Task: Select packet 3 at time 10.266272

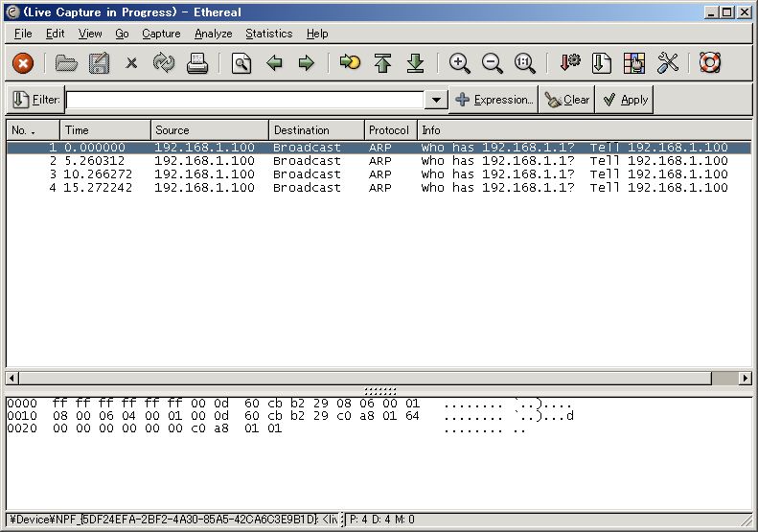Action: click(379, 174)
